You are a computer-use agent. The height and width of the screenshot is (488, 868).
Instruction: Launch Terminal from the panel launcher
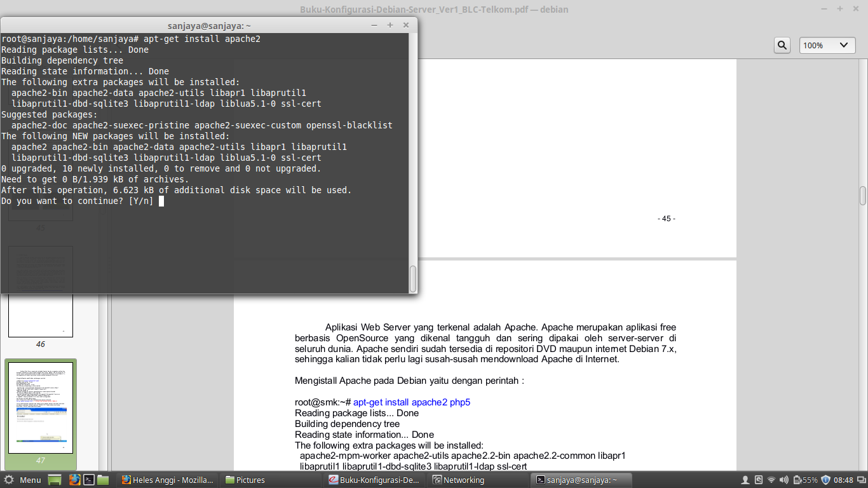tap(90, 480)
